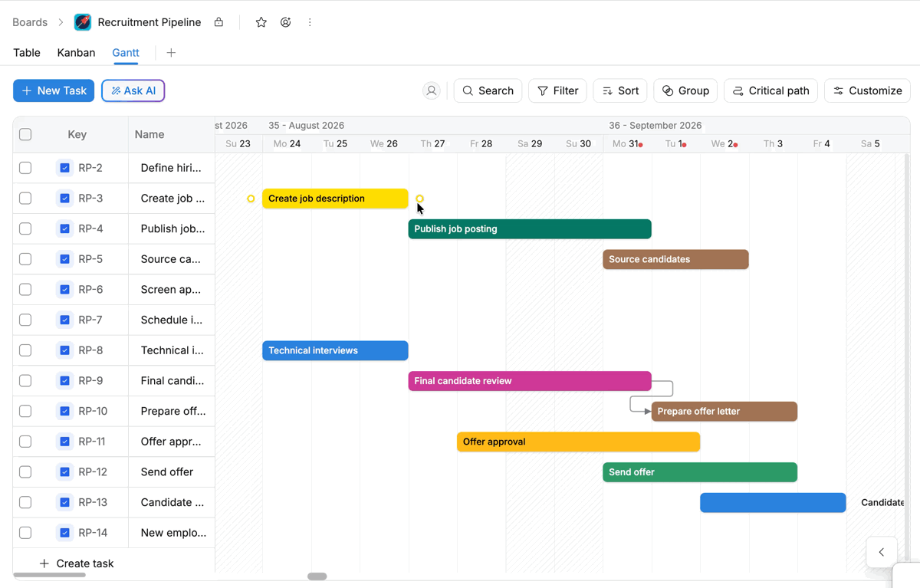The image size is (920, 588).
Task: Click right dependency handle of Create job description
Action: coord(419,199)
